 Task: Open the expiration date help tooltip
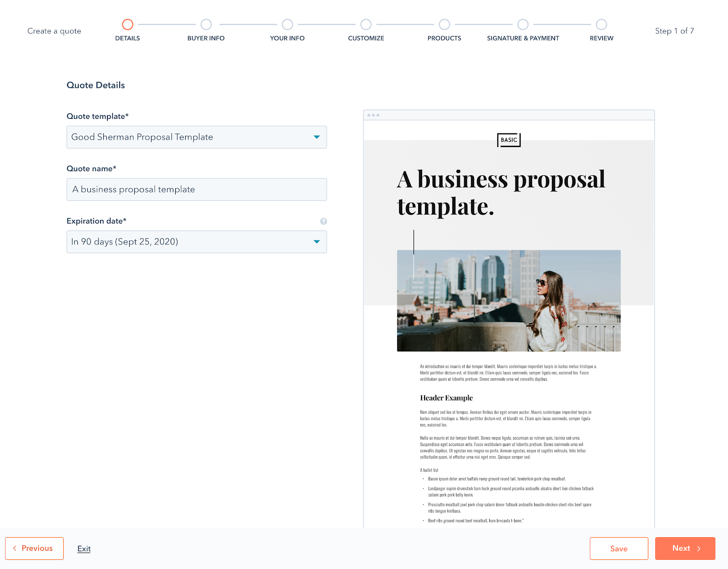pos(323,222)
